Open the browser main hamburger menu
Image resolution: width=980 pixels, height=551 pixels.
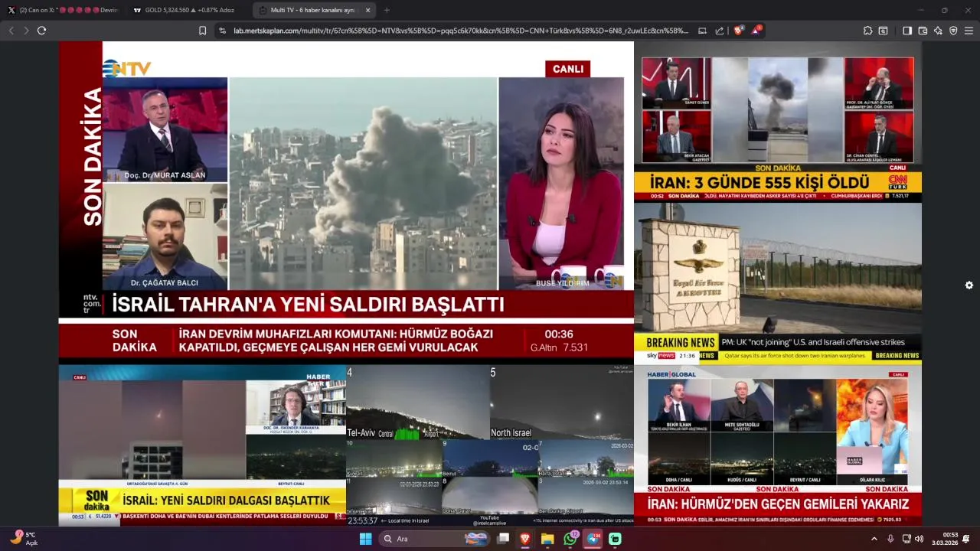tap(969, 31)
